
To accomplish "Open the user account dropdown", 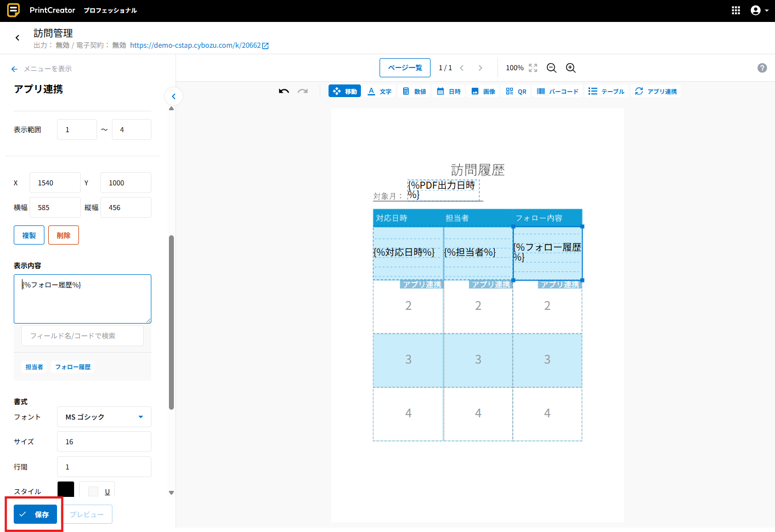I will [x=759, y=10].
